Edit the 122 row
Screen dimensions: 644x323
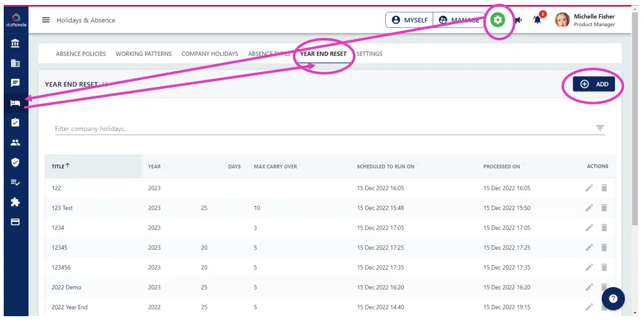[589, 188]
